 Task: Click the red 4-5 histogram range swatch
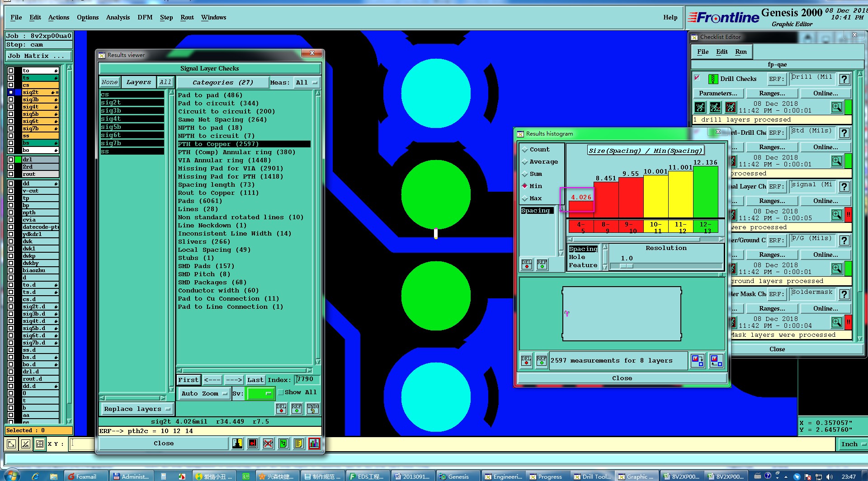pyautogui.click(x=581, y=226)
